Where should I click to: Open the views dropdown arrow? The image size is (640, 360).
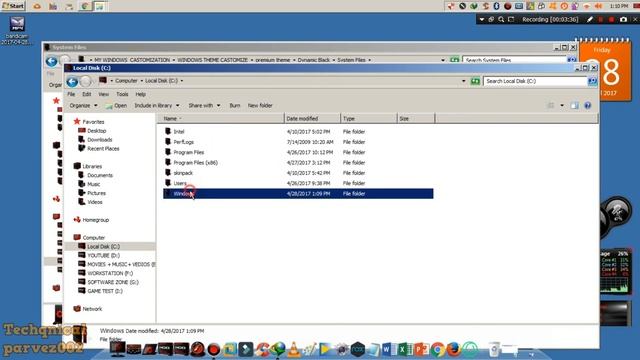pos(562,106)
